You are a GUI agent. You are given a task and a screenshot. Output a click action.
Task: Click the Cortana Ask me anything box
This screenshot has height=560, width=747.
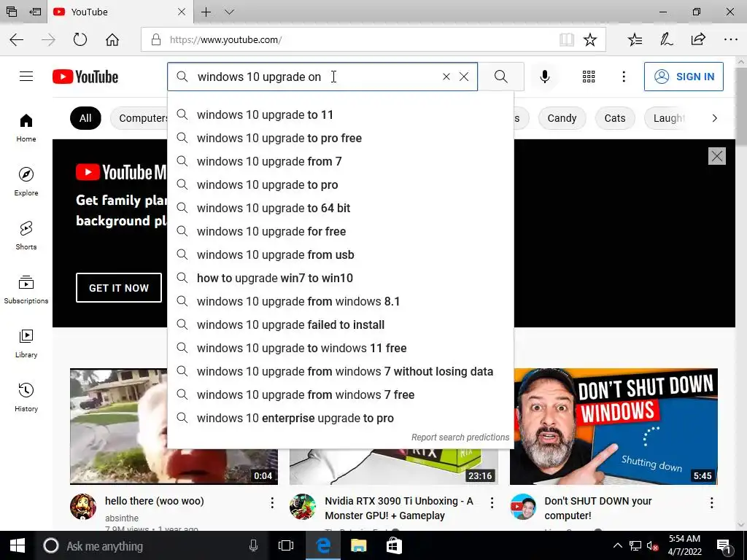150,545
